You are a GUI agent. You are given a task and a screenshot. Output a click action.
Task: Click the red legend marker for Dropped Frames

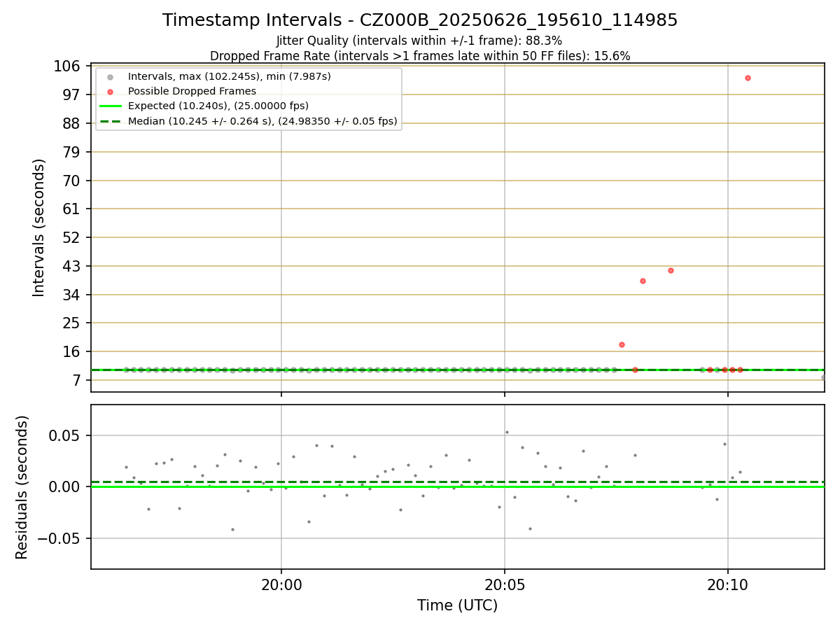point(110,92)
